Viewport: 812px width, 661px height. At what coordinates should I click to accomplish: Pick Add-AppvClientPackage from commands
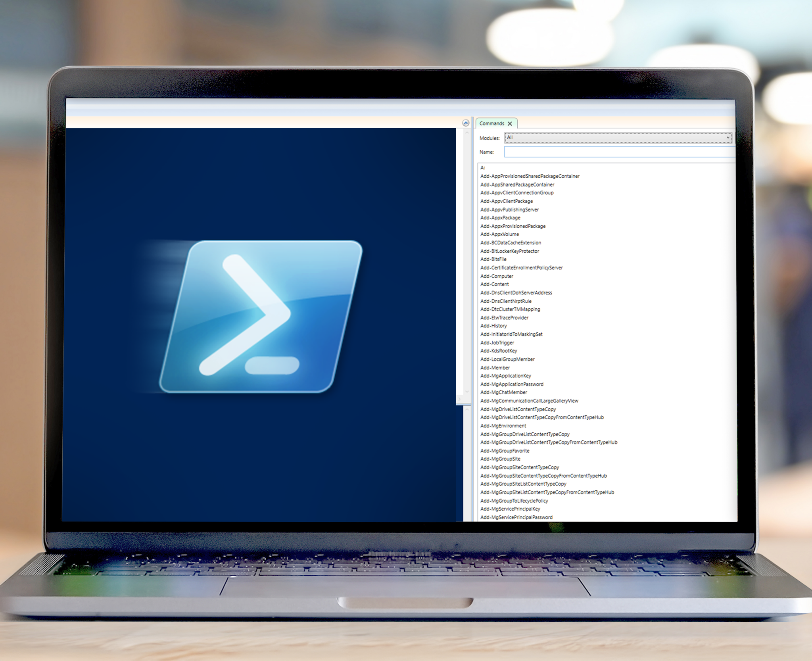coord(507,201)
